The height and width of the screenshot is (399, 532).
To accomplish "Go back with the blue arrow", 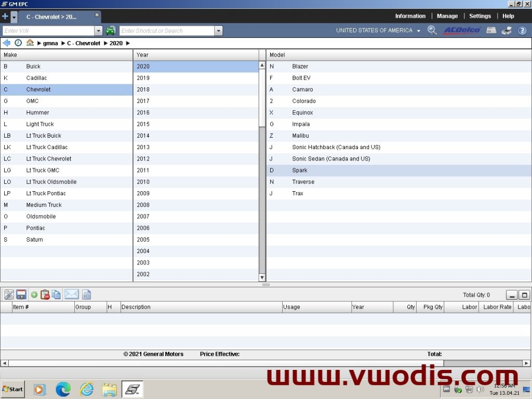I will coord(6,43).
